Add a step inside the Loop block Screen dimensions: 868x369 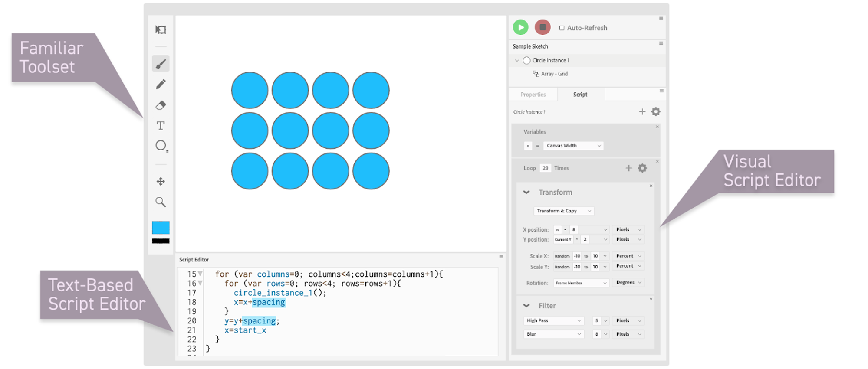(x=628, y=168)
